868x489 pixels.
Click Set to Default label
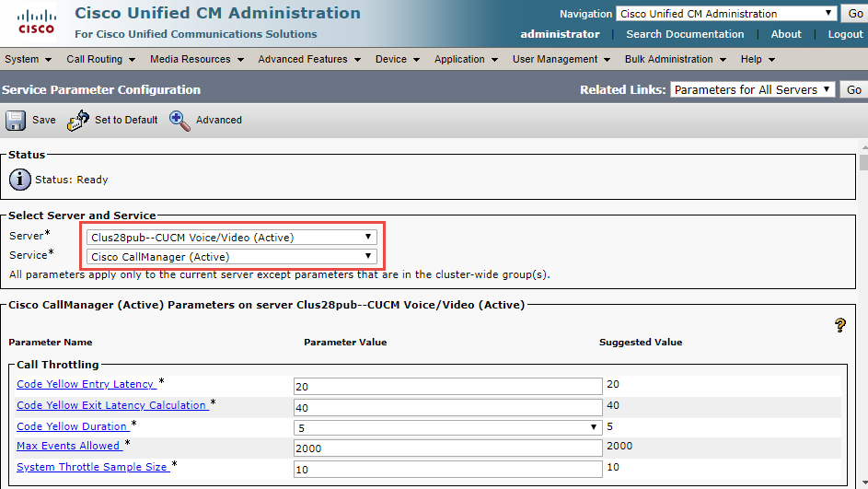tap(126, 120)
